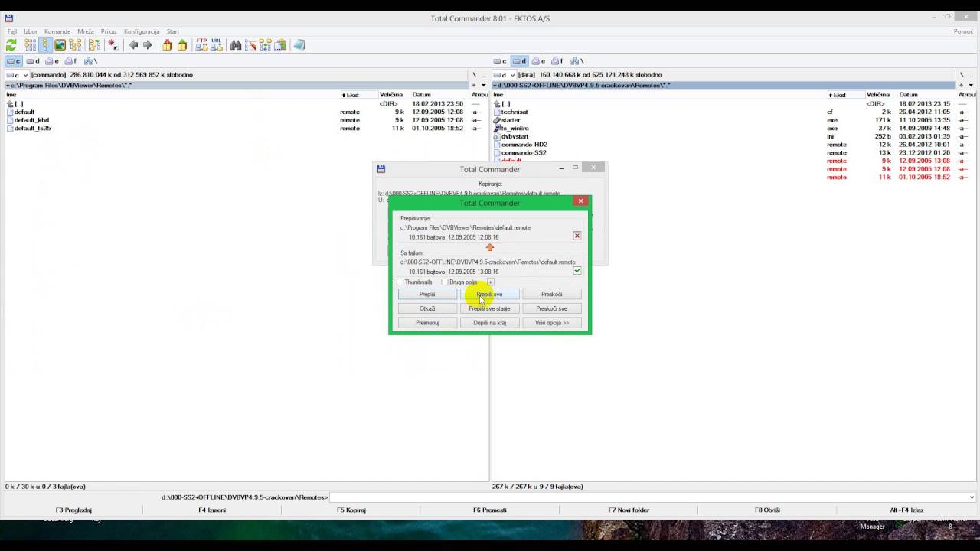Open the Izbor menu
Viewport: 980px width, 551px height.
point(31,31)
